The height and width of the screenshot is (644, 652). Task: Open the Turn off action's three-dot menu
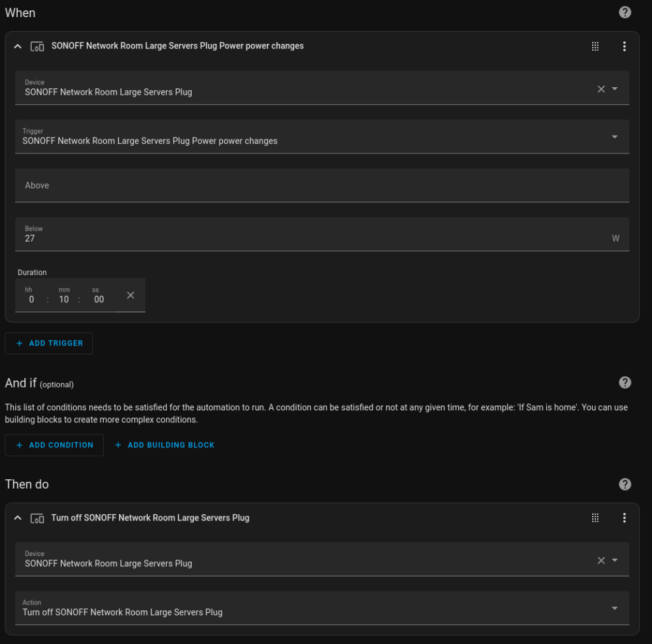[x=625, y=517]
